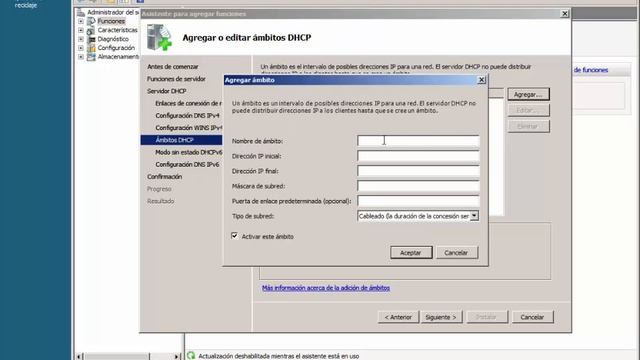
Task: Select Funciones de servidor step
Action: tap(176, 79)
